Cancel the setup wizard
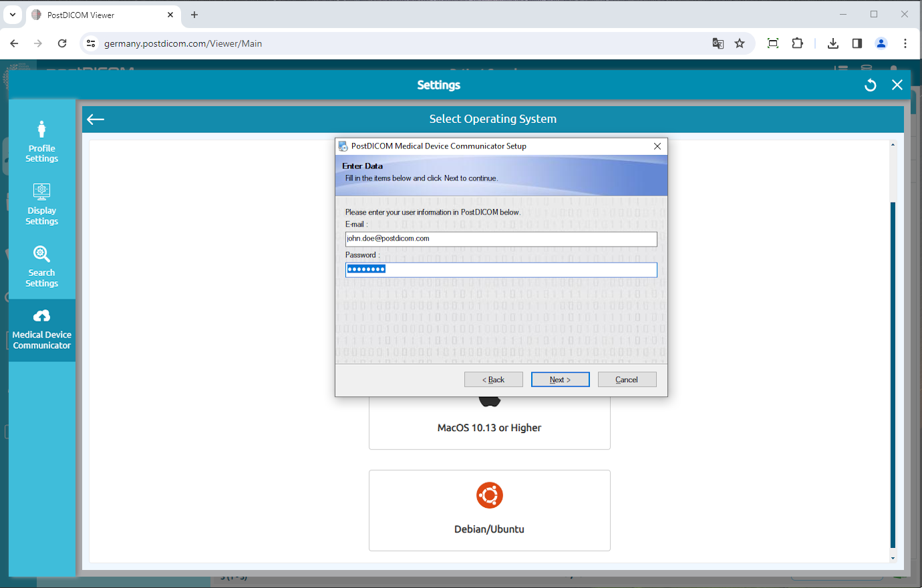Image resolution: width=922 pixels, height=588 pixels. [627, 380]
